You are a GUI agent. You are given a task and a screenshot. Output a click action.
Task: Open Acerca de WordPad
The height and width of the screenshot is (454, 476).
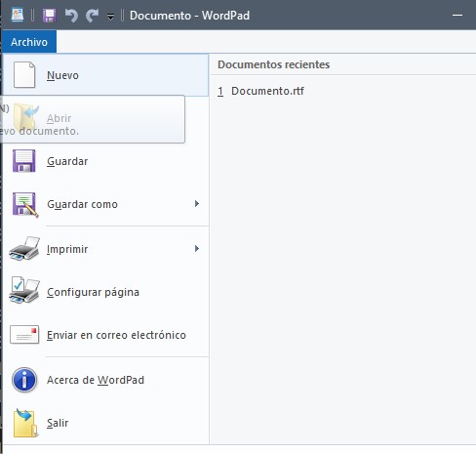pos(105,380)
